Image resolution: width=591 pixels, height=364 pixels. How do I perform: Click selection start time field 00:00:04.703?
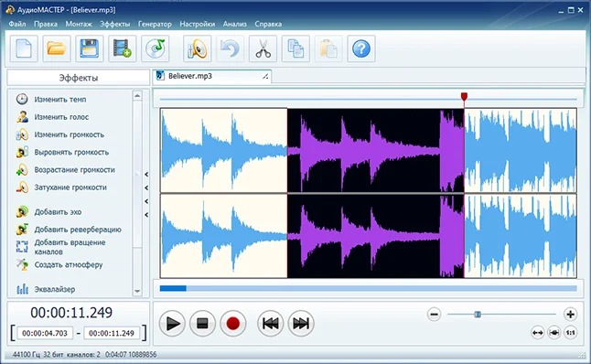45,333
